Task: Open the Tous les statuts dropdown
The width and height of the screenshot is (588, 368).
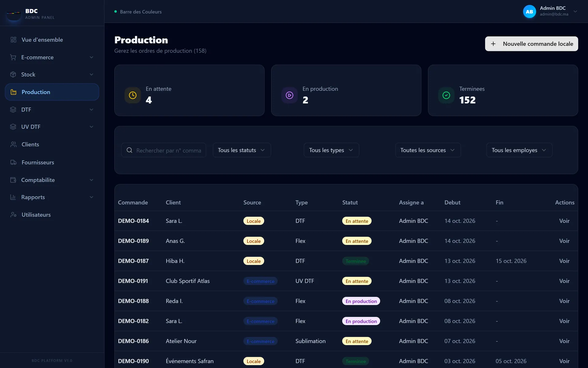Action: pyautogui.click(x=242, y=150)
